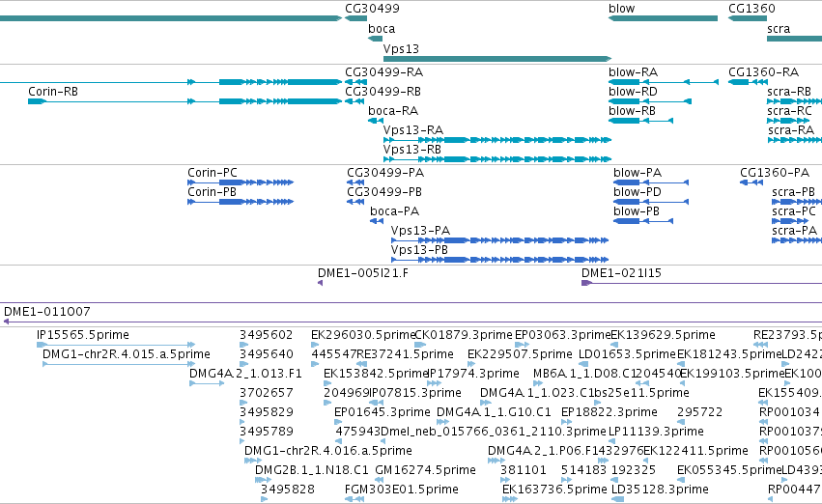
Task: Click the blow-PB protein label
Action: click(x=637, y=211)
